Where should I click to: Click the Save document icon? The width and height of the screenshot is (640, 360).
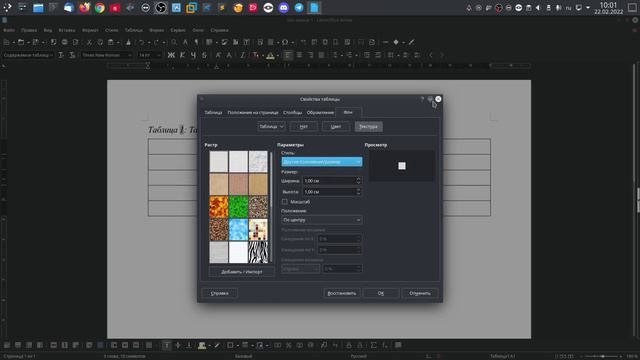36,42
